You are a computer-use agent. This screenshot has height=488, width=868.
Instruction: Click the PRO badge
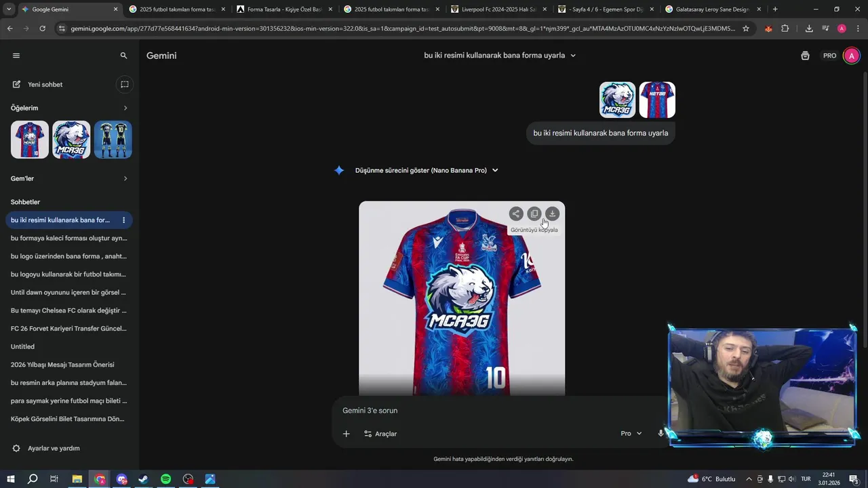tap(829, 56)
